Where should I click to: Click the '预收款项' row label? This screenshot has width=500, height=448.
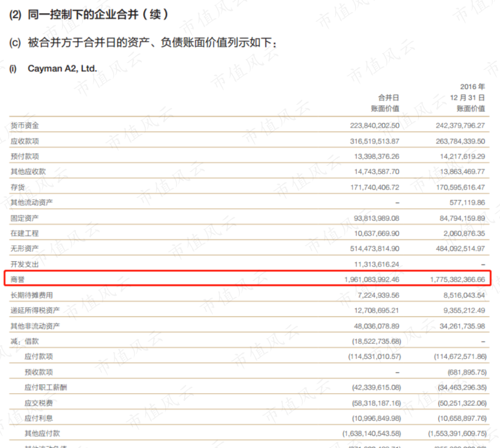coord(38,372)
